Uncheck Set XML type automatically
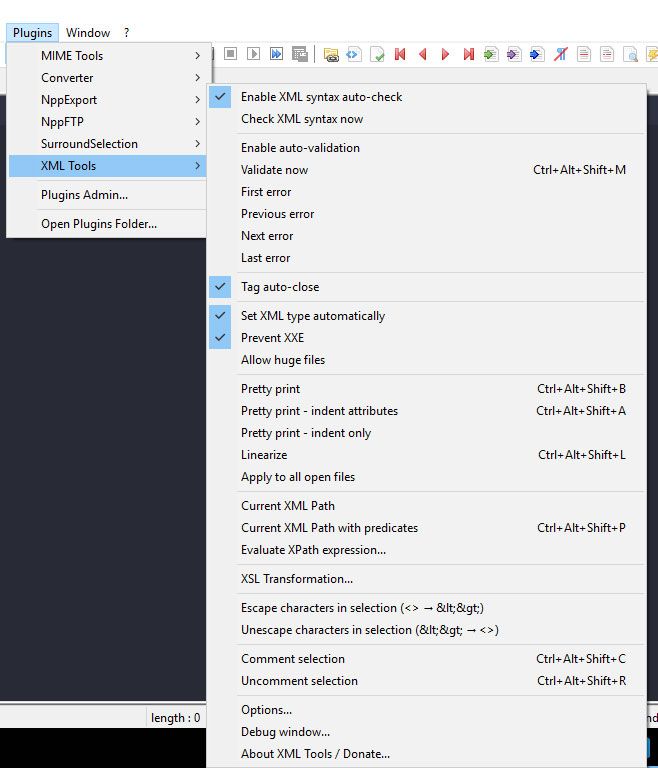 click(x=427, y=316)
